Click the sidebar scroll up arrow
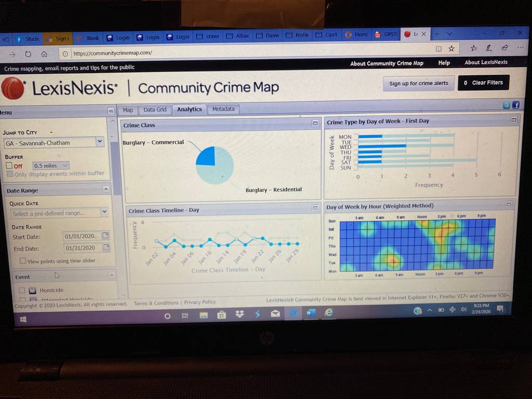532x399 pixels. tap(113, 121)
